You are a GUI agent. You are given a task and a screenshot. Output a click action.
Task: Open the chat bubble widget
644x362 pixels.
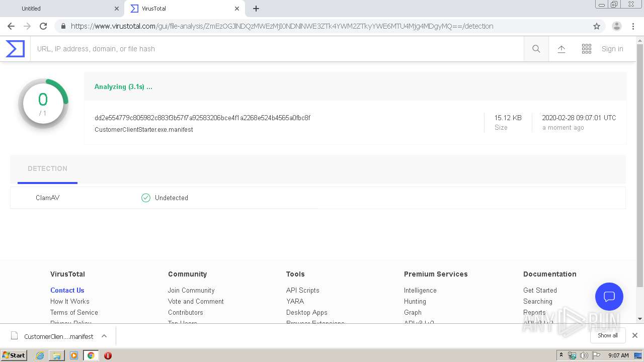[x=609, y=297]
